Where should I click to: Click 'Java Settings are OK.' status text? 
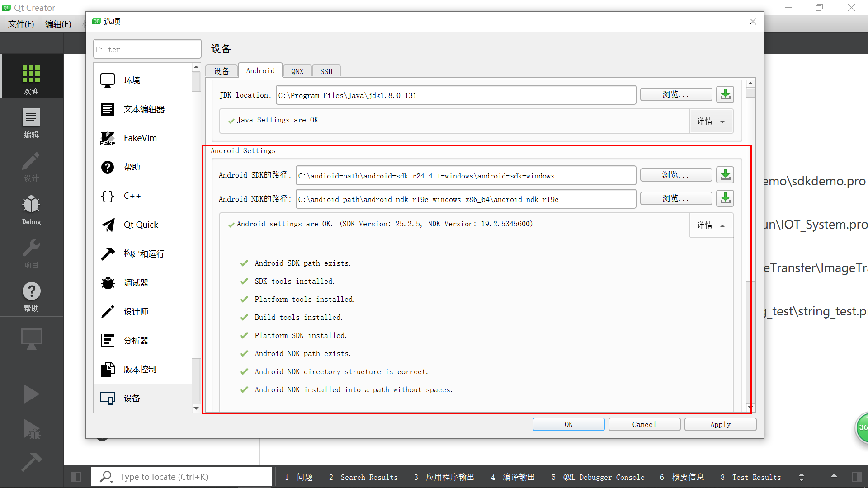pos(278,120)
